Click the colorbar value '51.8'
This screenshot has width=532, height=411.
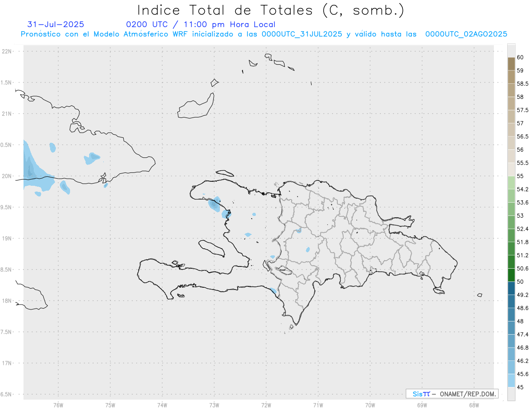[523, 242]
